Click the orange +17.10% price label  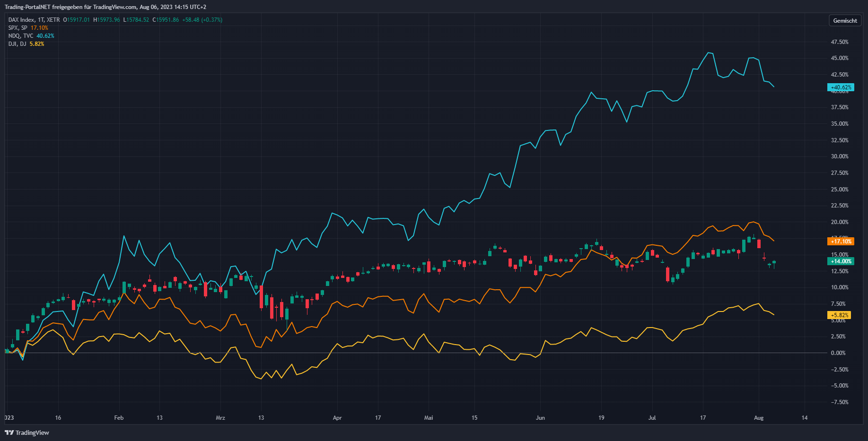[x=841, y=242]
